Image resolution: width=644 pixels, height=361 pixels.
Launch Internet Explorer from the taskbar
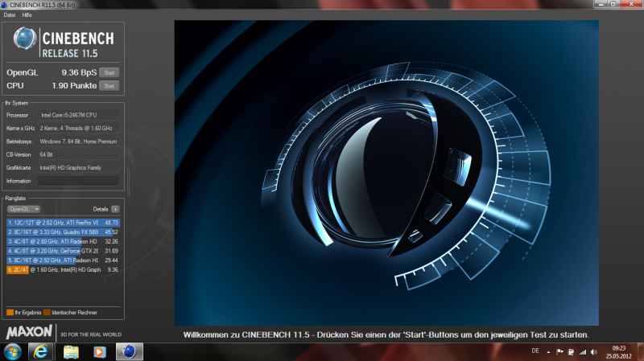pos(42,351)
